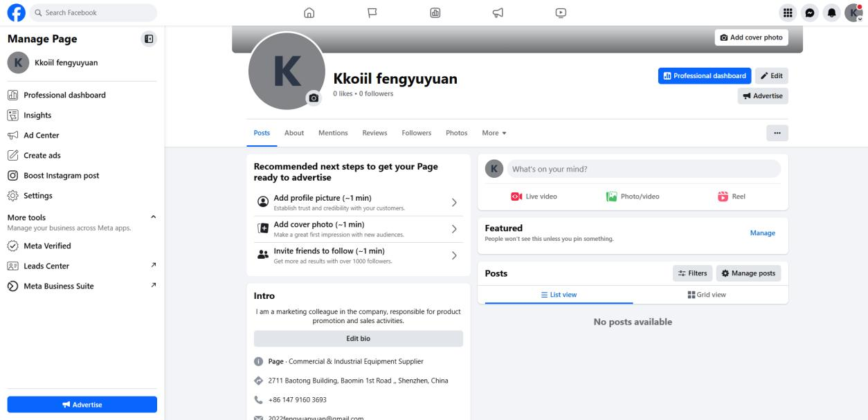This screenshot has height=420, width=868.
Task: Open the Filters button for posts
Action: click(692, 273)
